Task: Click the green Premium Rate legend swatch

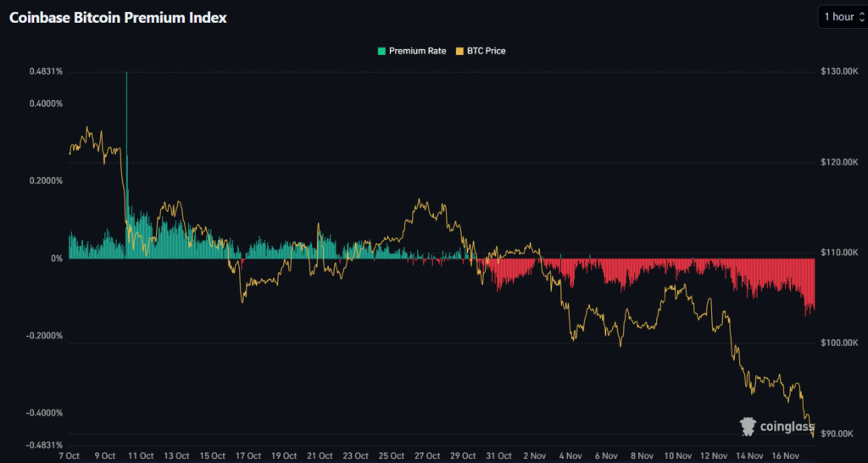Action: [x=381, y=51]
